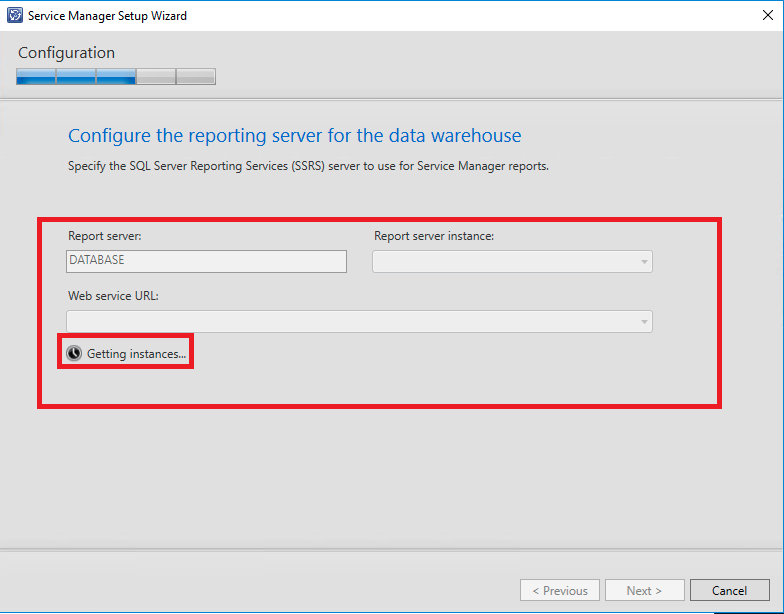Screen dimensions: 784x614
Task: Click the Next > button
Action: click(x=643, y=590)
